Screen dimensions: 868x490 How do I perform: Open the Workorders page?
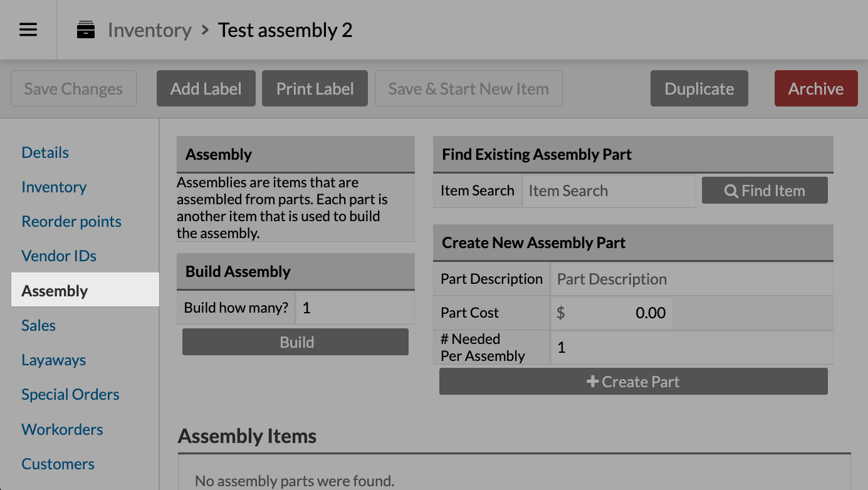(62, 429)
